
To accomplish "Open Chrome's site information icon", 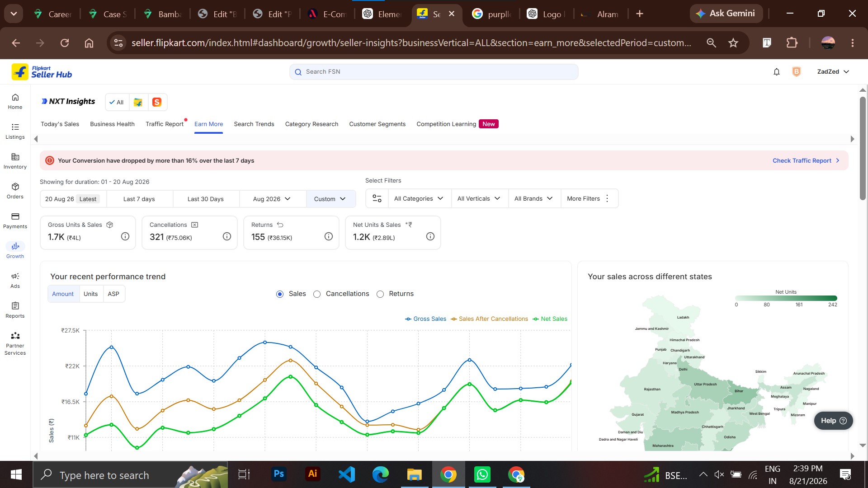I will tap(118, 43).
